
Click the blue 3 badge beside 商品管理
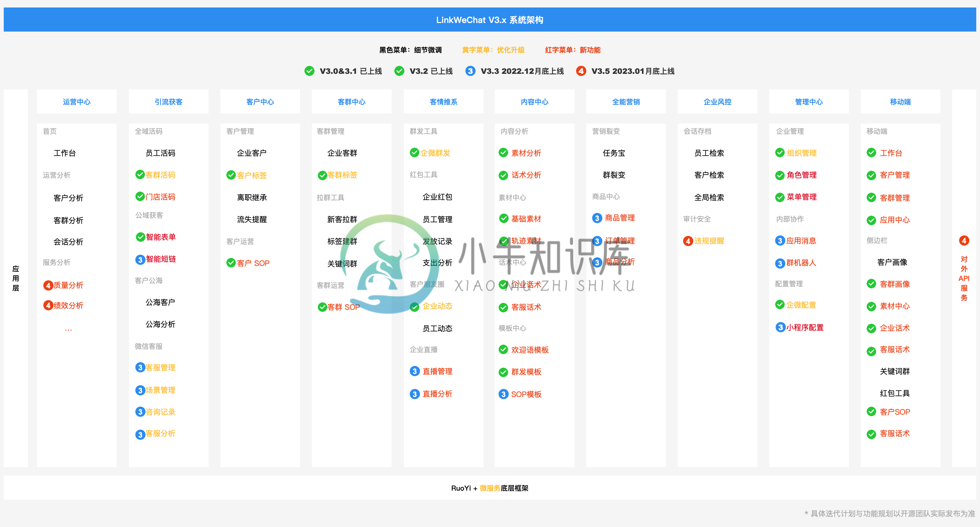pyautogui.click(x=597, y=218)
